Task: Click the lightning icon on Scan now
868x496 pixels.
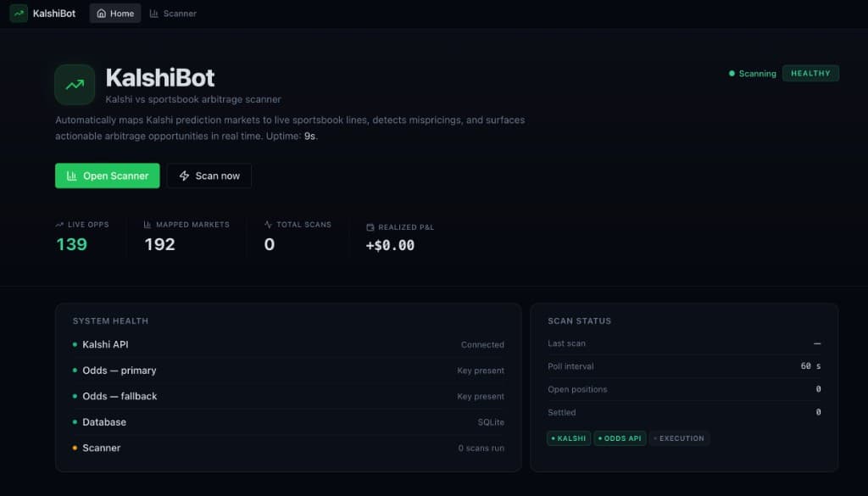Action: pos(184,176)
